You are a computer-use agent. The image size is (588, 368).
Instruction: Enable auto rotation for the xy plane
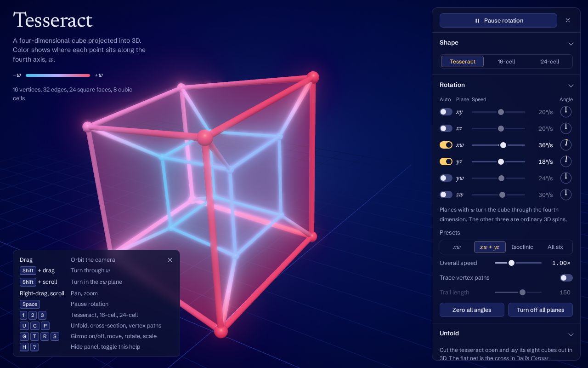[446, 112]
